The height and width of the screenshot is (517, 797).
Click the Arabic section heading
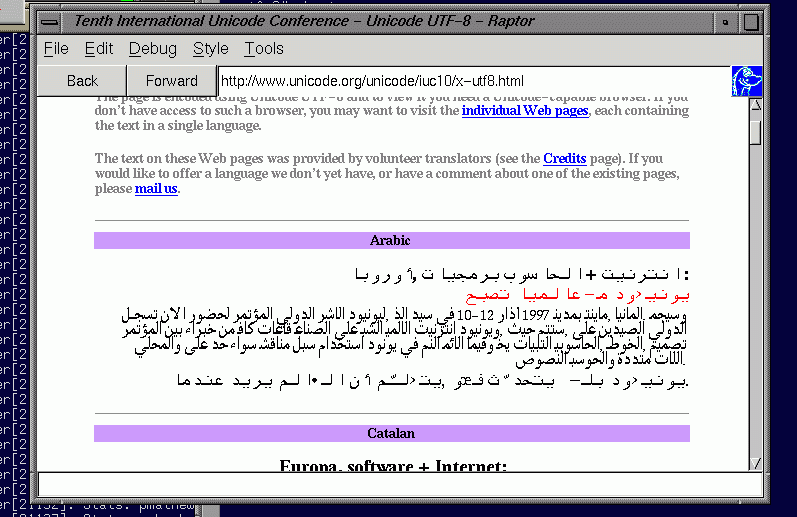pyautogui.click(x=390, y=240)
